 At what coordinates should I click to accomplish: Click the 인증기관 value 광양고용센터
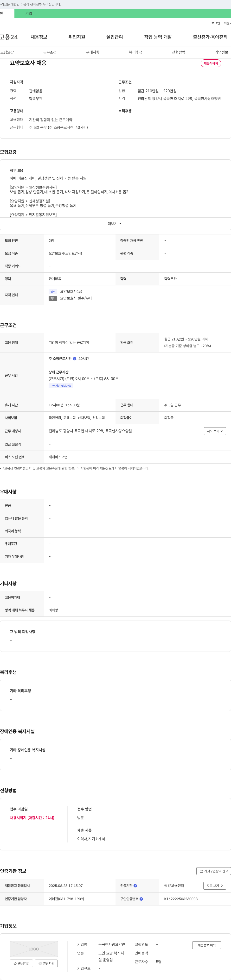174,886
